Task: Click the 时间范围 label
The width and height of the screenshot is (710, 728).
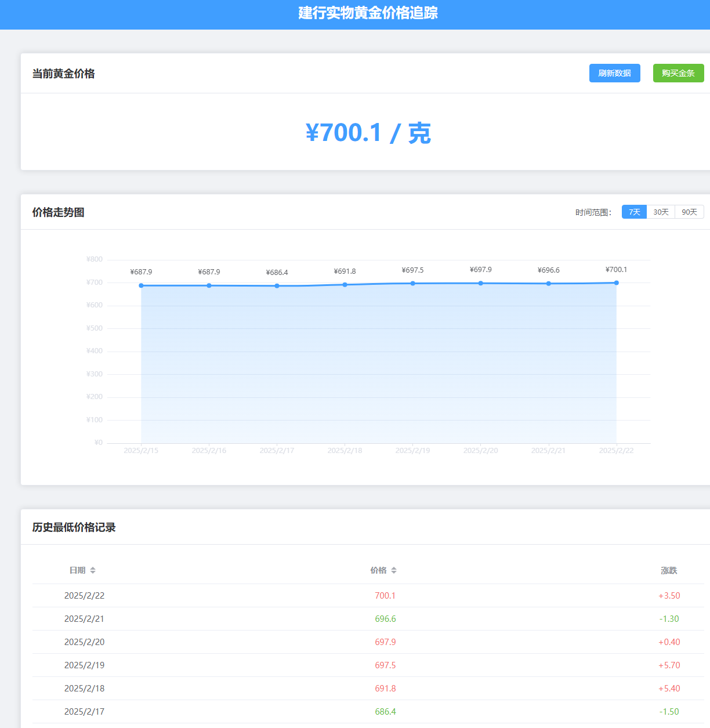Action: coord(593,212)
